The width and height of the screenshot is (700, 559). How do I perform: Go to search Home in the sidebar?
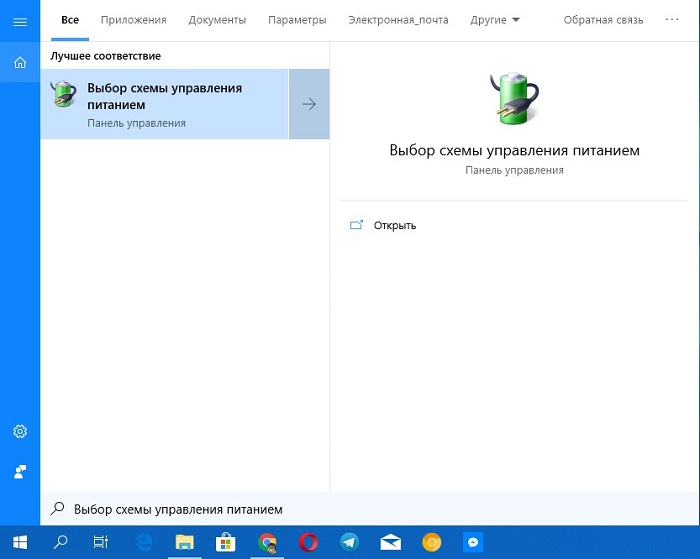(x=20, y=63)
